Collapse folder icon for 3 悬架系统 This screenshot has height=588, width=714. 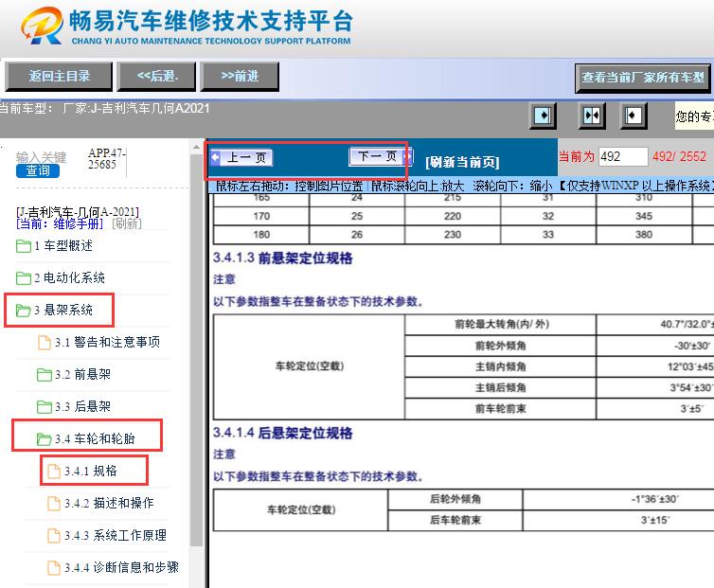pyautogui.click(x=24, y=311)
